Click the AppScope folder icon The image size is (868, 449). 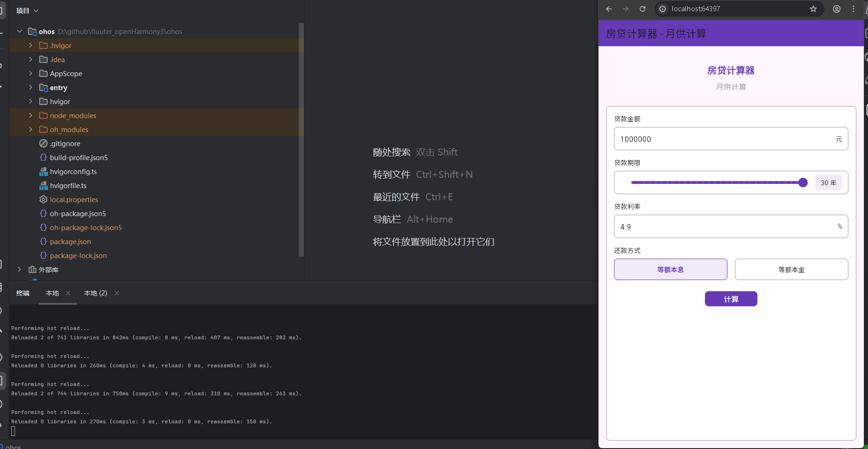click(x=43, y=73)
